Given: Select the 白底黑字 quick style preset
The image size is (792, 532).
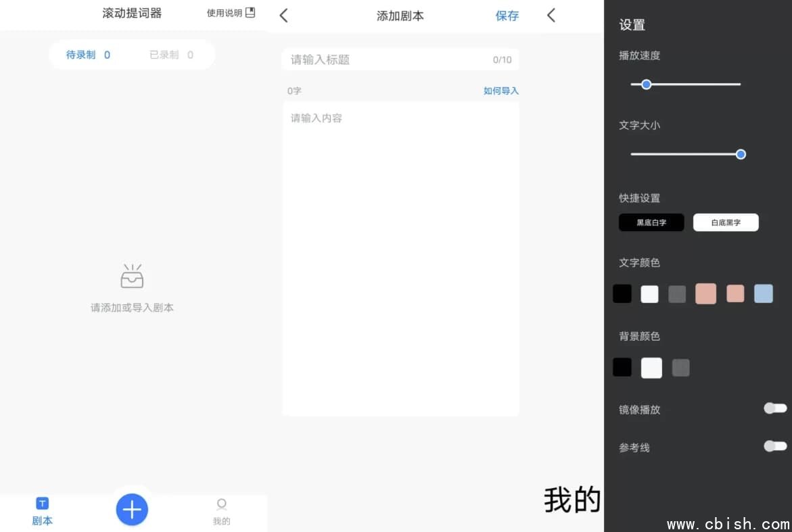Looking at the screenshot, I should [x=726, y=222].
